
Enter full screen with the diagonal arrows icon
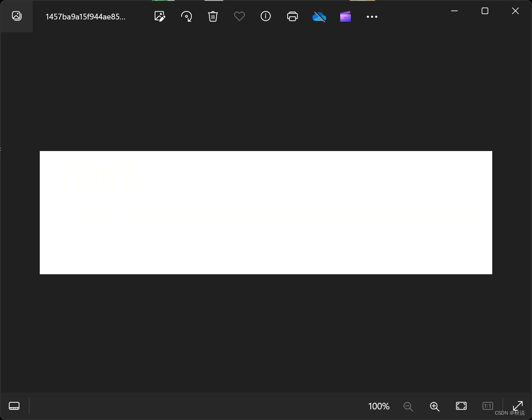pos(518,406)
